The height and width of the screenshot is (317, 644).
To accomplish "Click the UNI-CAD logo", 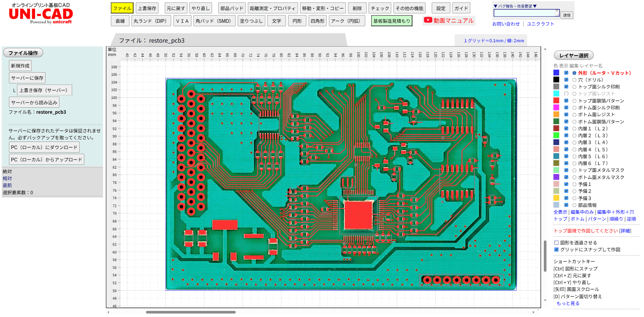I will coord(41,14).
